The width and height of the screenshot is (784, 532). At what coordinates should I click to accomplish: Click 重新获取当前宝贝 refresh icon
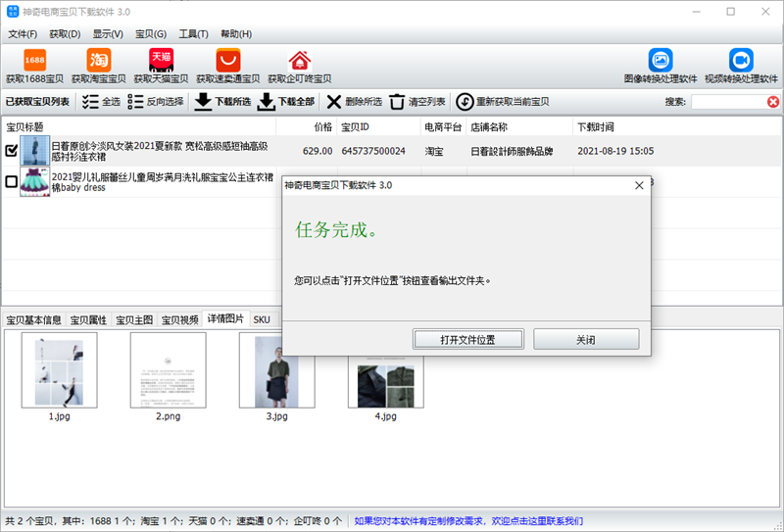point(465,102)
